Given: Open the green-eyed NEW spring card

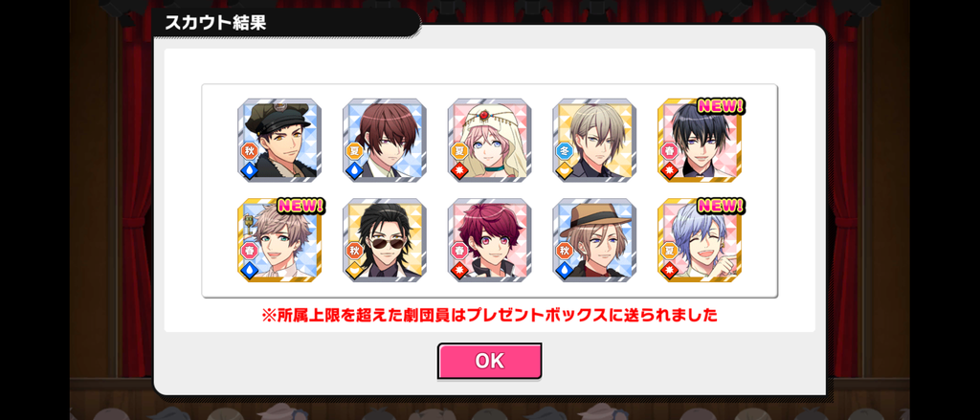Looking at the screenshot, I should point(279,240).
